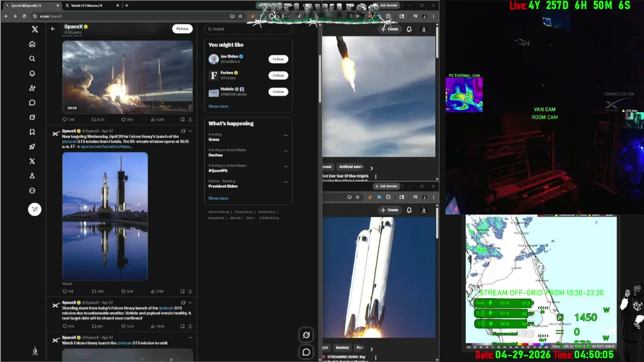
Task: Open Profile person icon in X sidebar
Action: [x=32, y=176]
